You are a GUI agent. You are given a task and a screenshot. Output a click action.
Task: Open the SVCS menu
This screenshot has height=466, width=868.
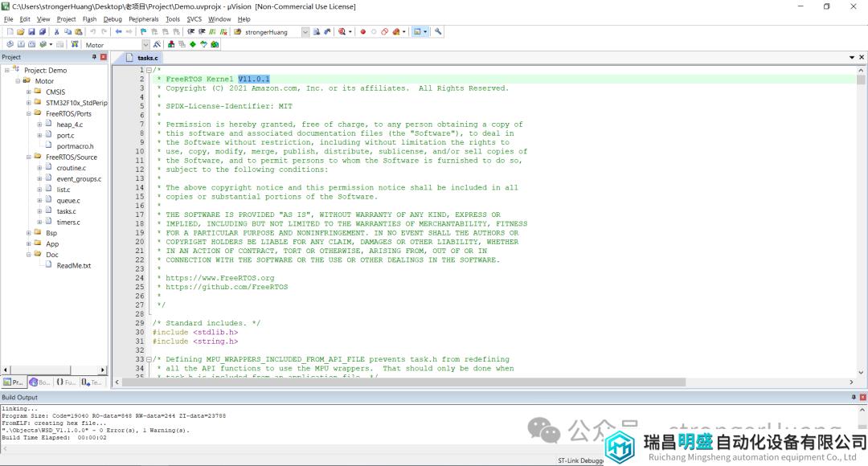(194, 19)
